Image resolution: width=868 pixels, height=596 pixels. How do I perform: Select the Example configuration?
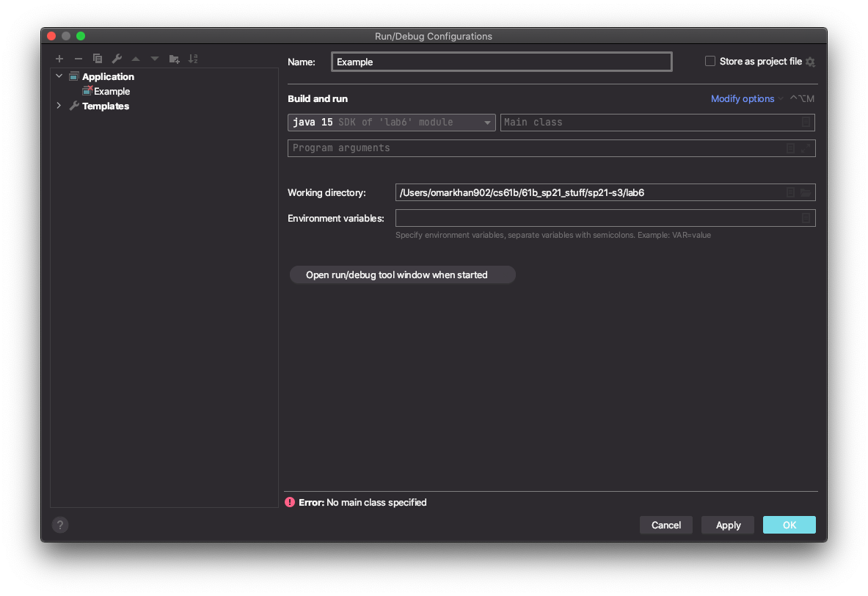[112, 91]
